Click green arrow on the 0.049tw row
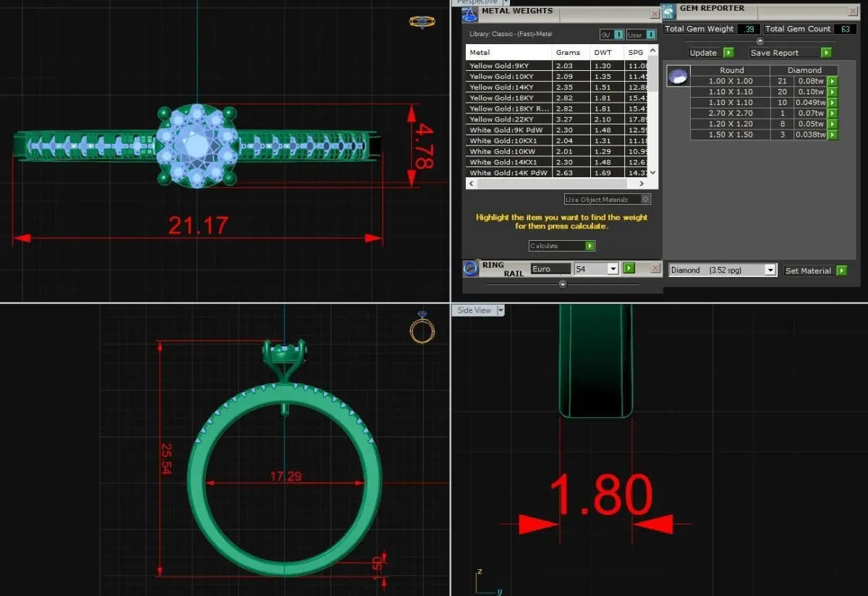Screen dimensions: 868x596 833,103
